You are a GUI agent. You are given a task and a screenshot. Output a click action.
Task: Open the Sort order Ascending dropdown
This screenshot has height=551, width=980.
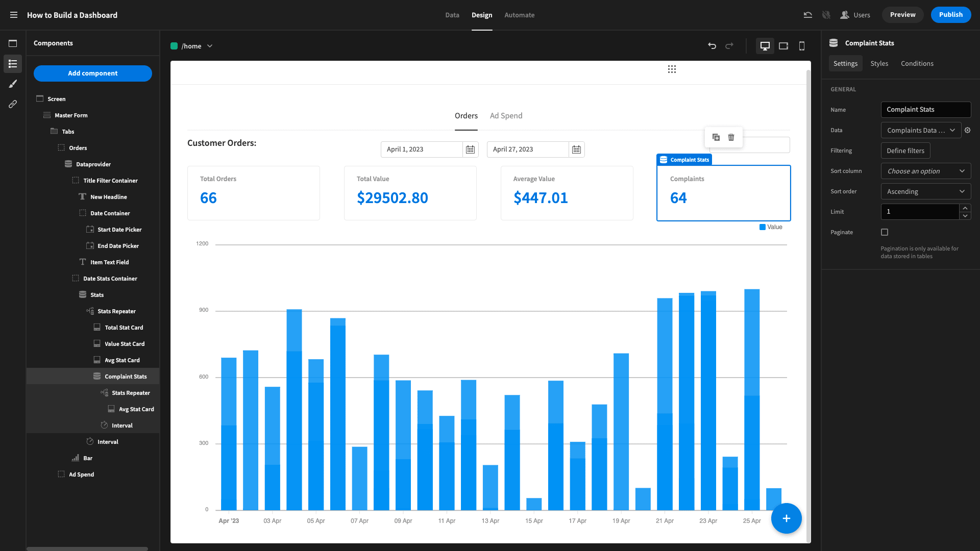click(x=925, y=191)
